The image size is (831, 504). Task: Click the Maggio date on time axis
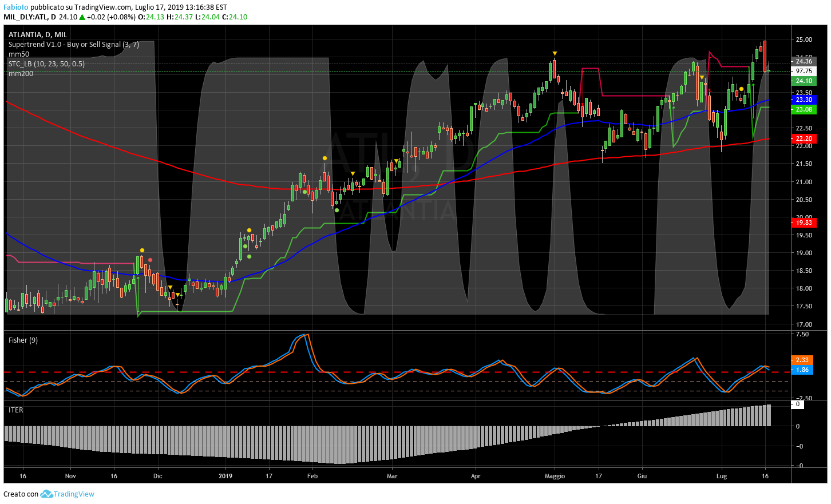point(555,476)
